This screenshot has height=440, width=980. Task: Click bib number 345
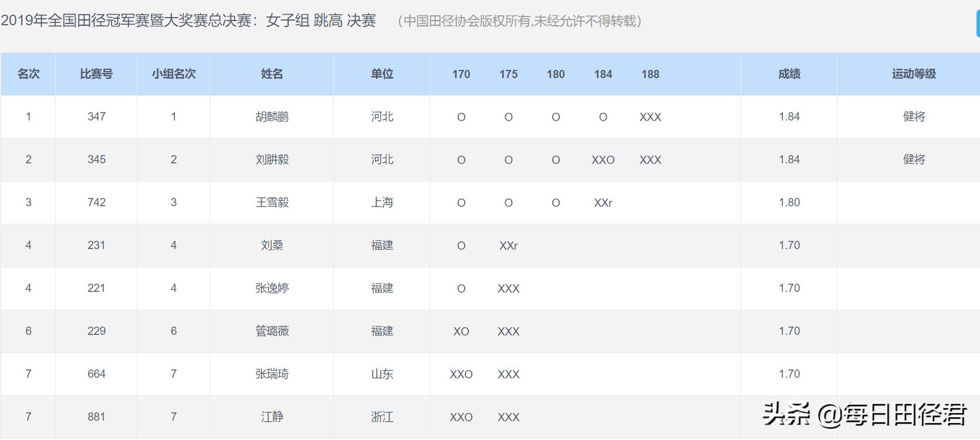click(x=96, y=160)
